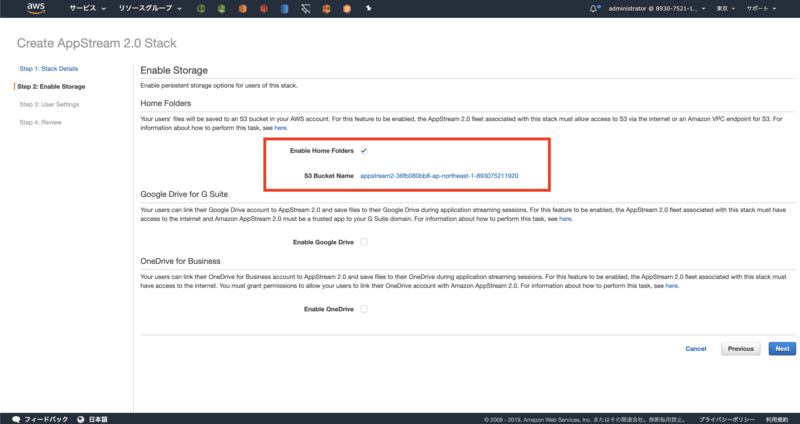This screenshot has height=424, width=800.
Task: Open プライバシーポリシー footer link
Action: pos(727,419)
